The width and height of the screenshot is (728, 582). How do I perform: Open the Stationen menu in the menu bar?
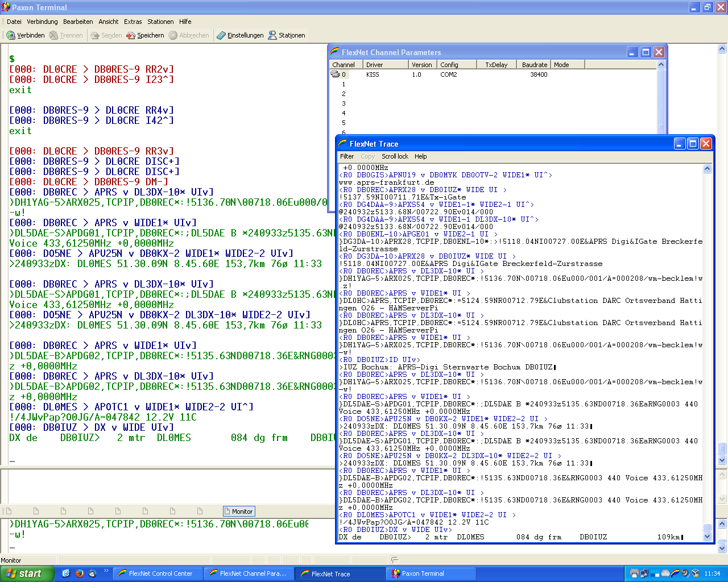[x=161, y=22]
